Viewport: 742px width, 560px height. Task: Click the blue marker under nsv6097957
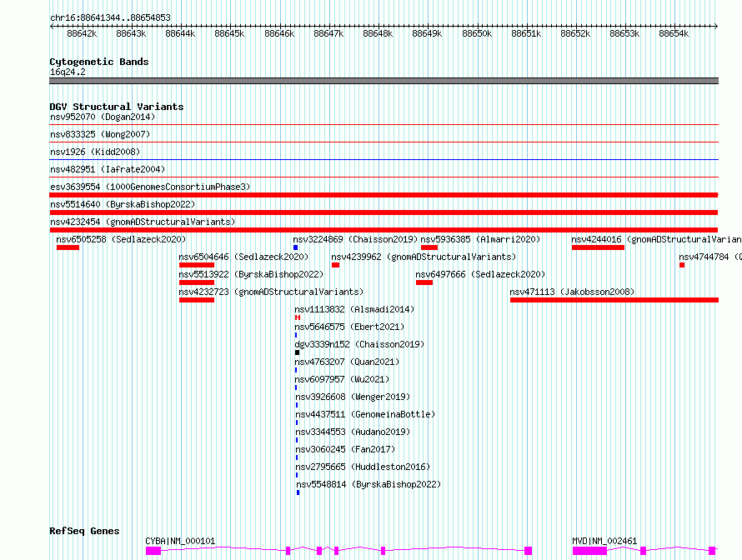(296, 387)
